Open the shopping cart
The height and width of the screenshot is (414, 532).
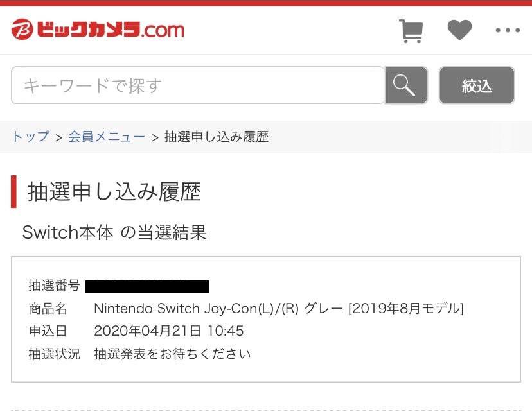(411, 31)
